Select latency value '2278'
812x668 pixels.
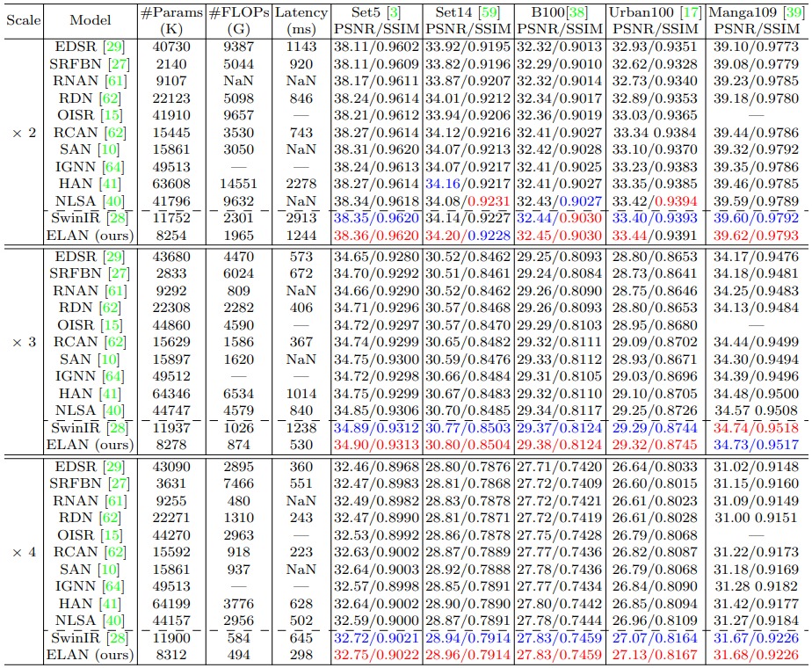(x=301, y=184)
